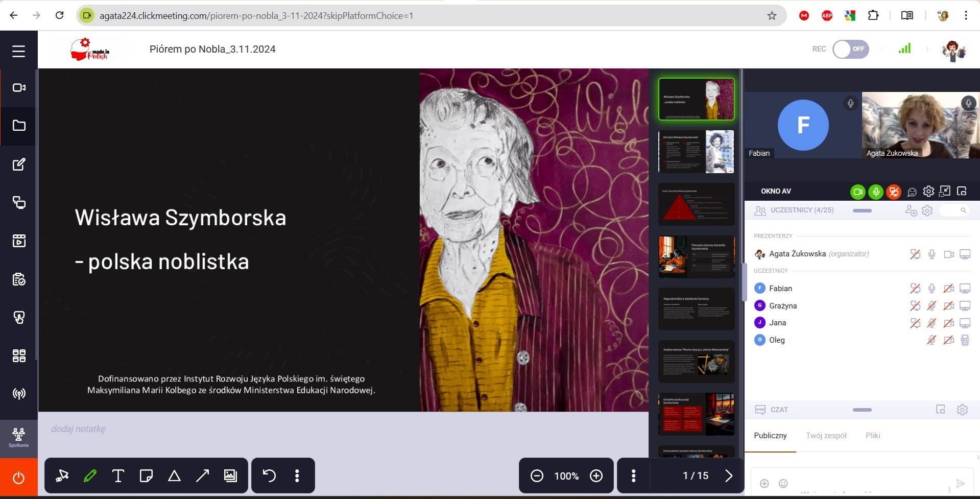Collapse the UCZESTNICY panel using its handle
Screen dimensions: 980x499
(x=862, y=210)
